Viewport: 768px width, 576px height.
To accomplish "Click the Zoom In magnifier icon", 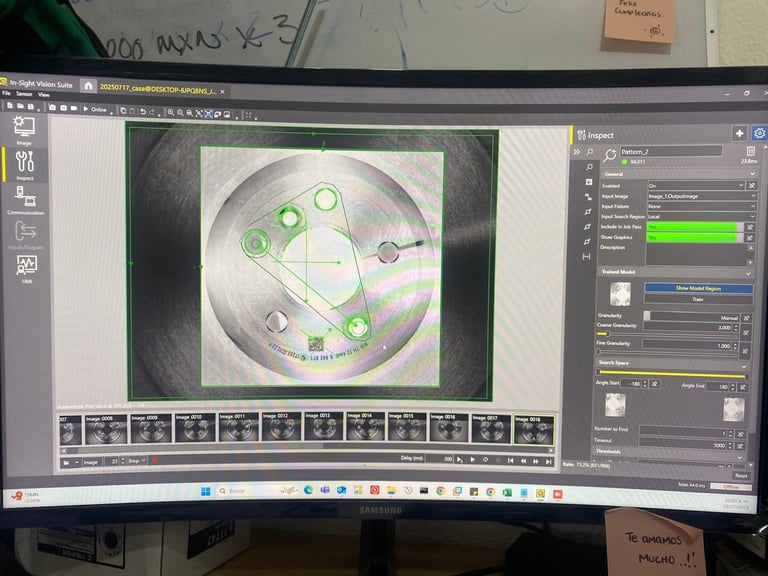I will (170, 113).
